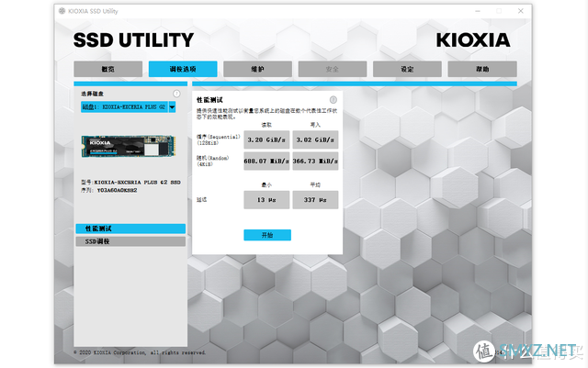Expand the disk selection dropdown arrow
This screenshot has height=368, width=588.
172,107
